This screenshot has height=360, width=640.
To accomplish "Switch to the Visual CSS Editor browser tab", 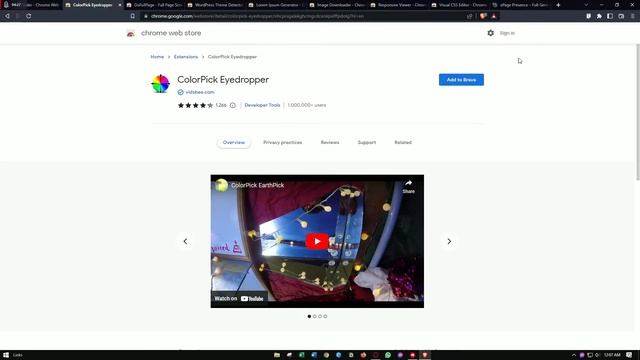I will [x=459, y=5].
